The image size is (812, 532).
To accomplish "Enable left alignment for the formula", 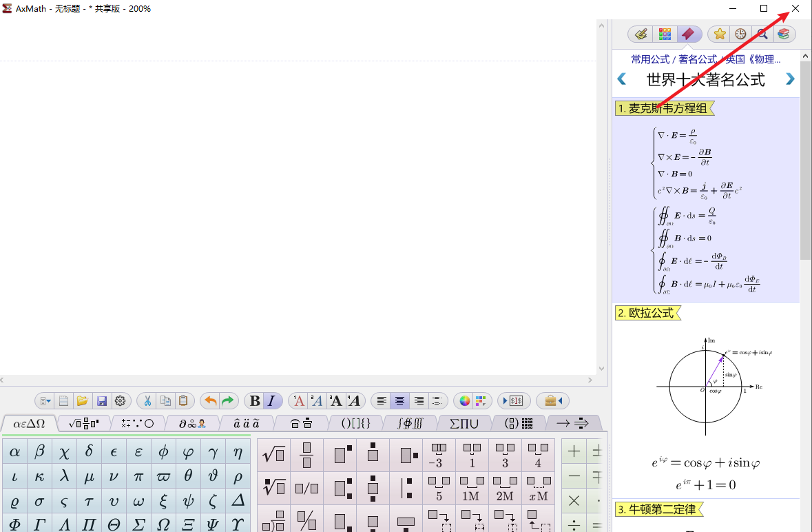I will coord(382,401).
